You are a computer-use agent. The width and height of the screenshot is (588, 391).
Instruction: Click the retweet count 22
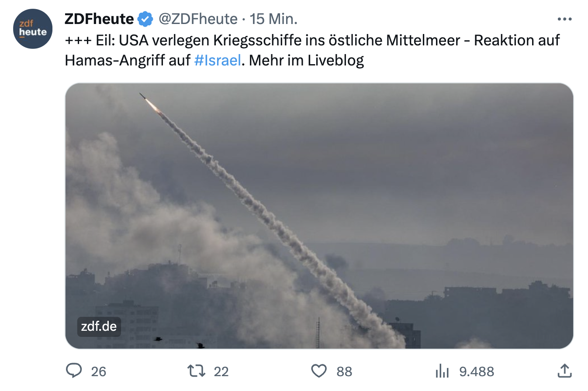coord(221,371)
